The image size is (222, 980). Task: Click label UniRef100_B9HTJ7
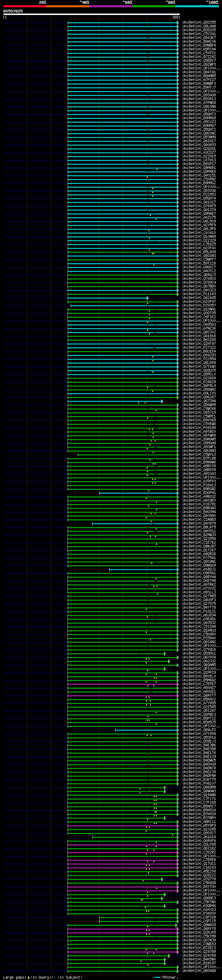pyautogui.click(x=199, y=88)
